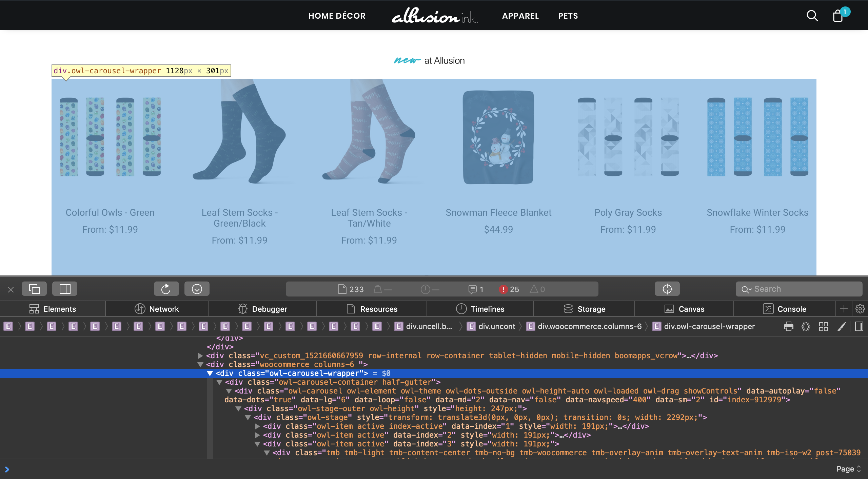868x479 pixels.
Task: Click the error count 25 indicator
Action: click(x=509, y=289)
